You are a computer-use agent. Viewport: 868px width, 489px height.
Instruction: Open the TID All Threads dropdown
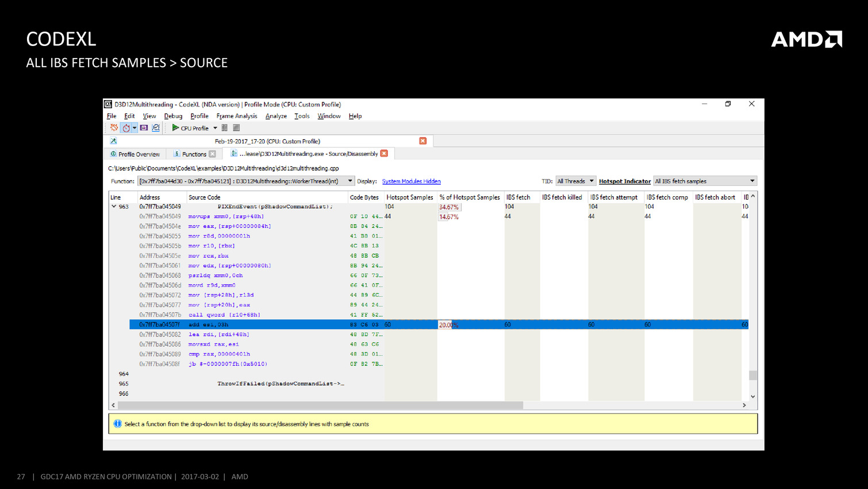575,181
